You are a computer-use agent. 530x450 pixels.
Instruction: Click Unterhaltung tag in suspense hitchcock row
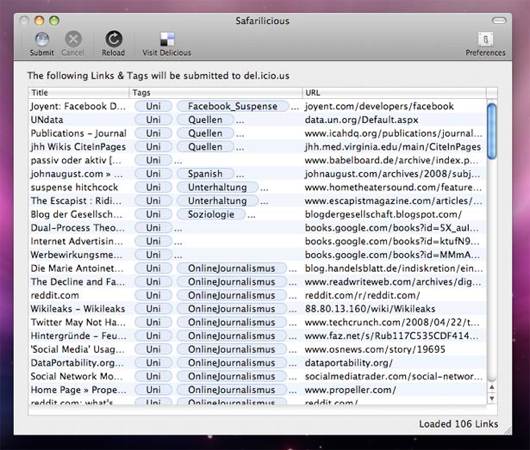(x=217, y=187)
